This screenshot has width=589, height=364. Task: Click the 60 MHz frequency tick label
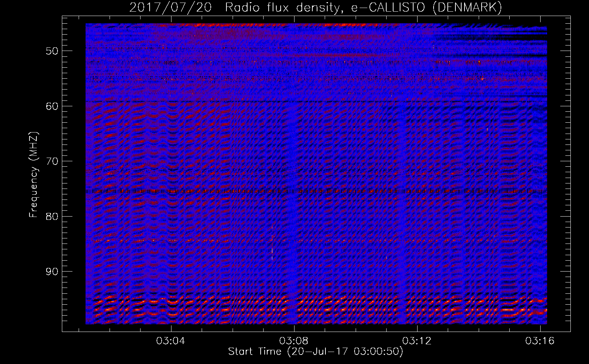pos(52,106)
